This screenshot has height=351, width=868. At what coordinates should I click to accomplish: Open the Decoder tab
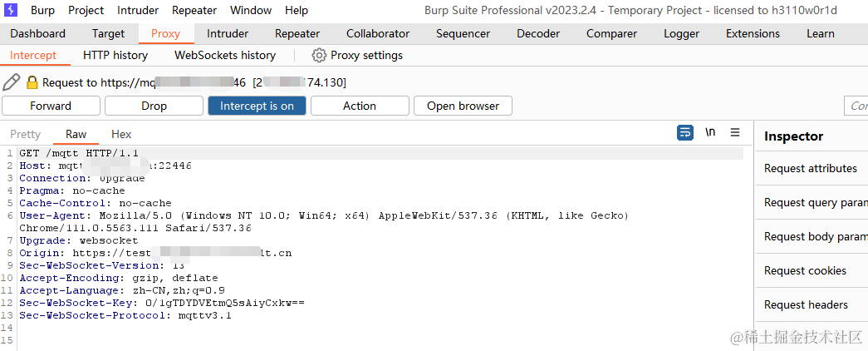[x=538, y=34]
